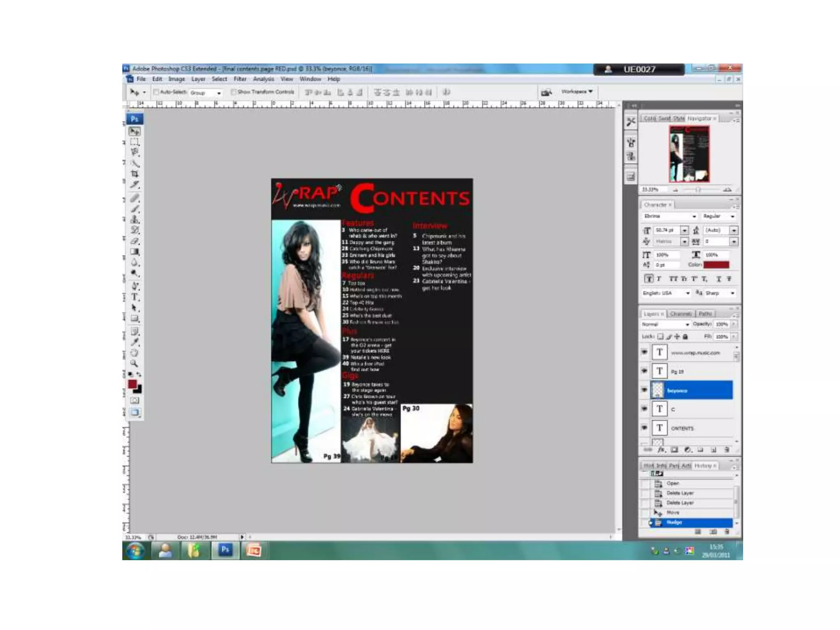
Task: Hide the Pg 19 text layer
Action: [x=644, y=371]
